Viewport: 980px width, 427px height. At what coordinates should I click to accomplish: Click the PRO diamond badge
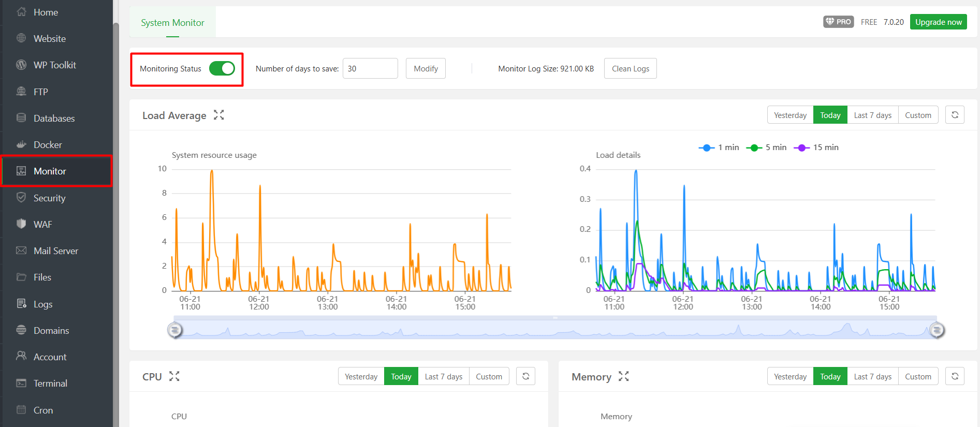838,22
